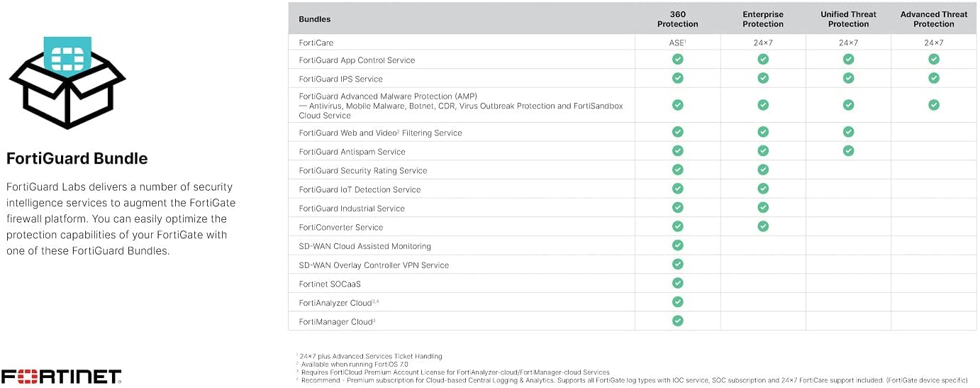980x388 pixels.
Task: Click the ASE value in FortiCare row
Action: point(677,43)
